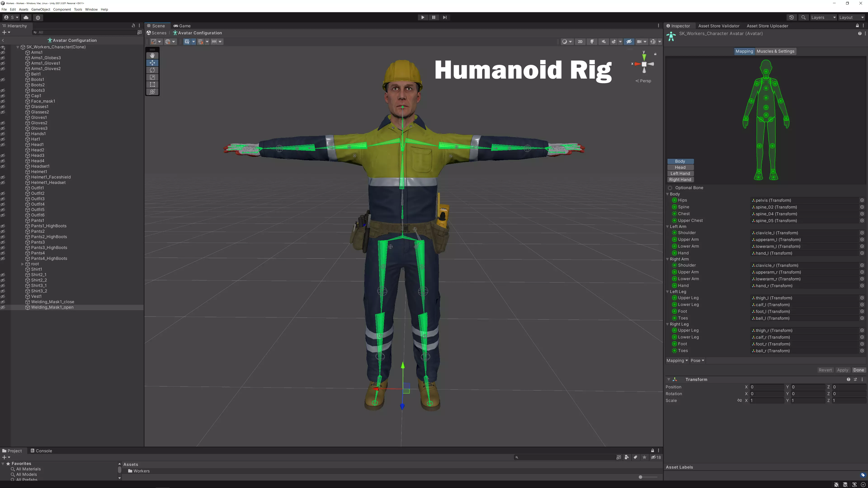
Task: Click the Hierarchy search field
Action: [x=84, y=33]
